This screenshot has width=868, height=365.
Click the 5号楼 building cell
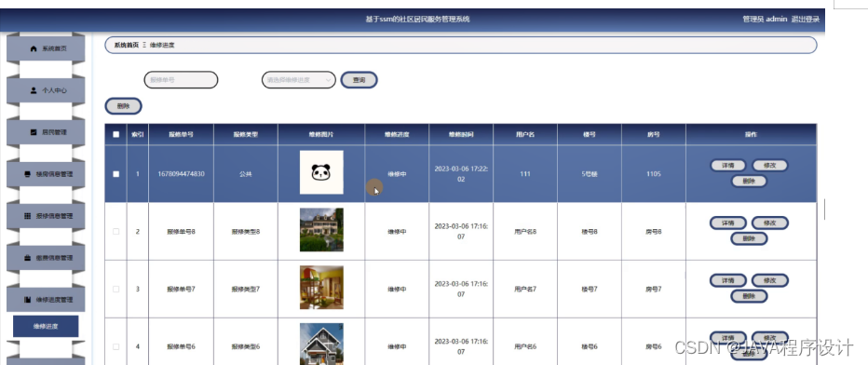pos(590,173)
